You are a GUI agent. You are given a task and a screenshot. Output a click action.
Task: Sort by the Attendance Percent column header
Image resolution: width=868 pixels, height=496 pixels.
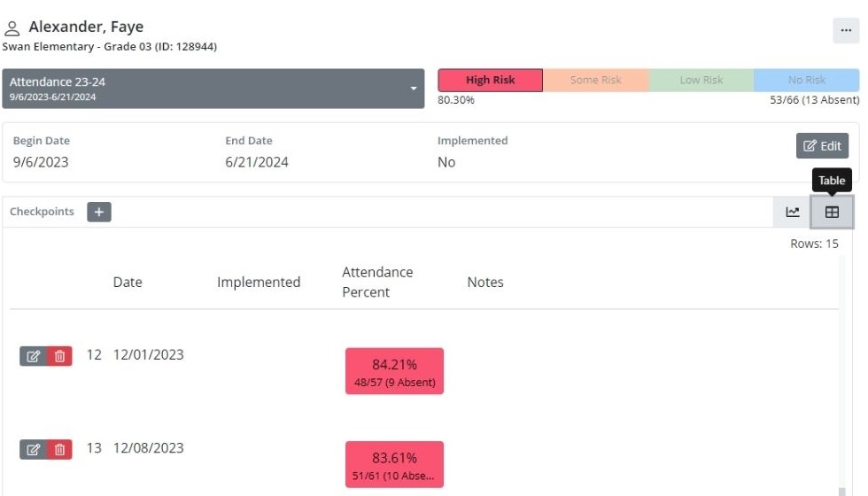377,282
